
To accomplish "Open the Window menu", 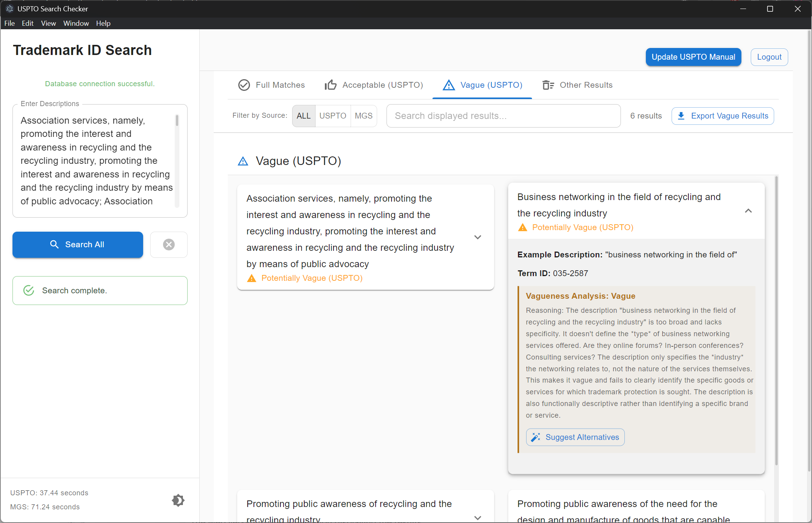I will pyautogui.click(x=76, y=23).
